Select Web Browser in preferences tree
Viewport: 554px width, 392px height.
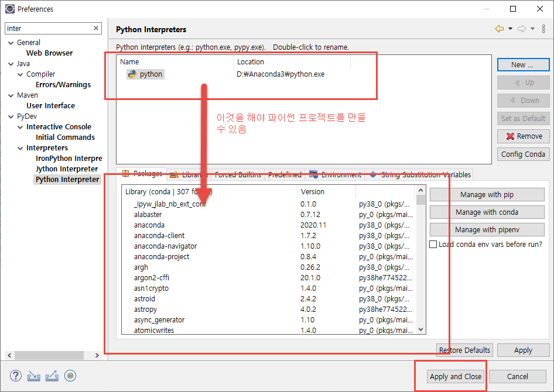49,53
